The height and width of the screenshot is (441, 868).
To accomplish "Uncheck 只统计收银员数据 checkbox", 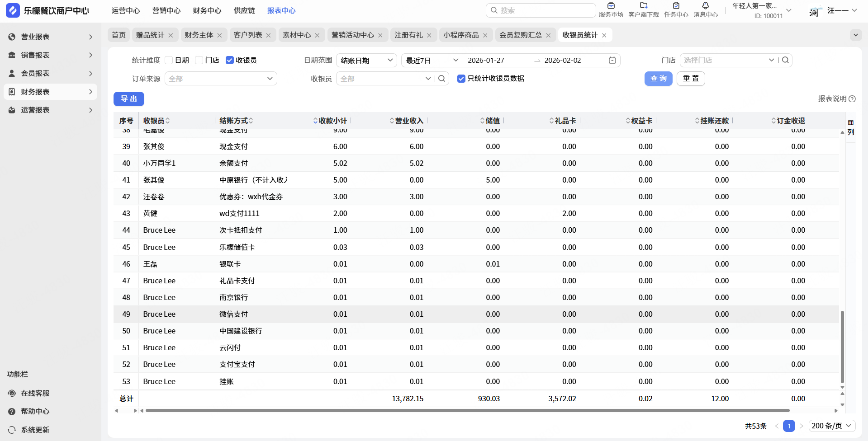I will (x=461, y=79).
